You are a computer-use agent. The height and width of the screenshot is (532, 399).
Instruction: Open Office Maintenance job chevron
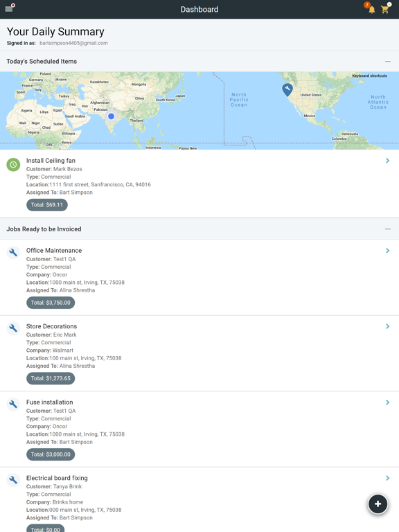(387, 250)
